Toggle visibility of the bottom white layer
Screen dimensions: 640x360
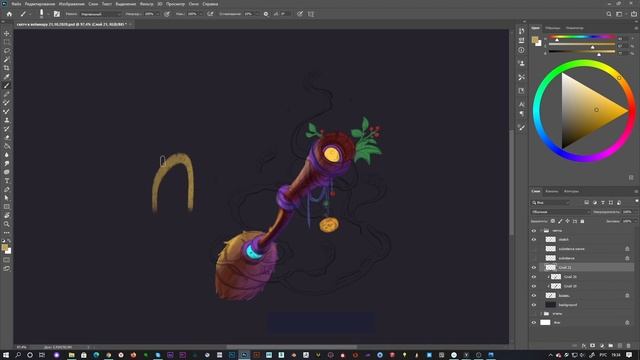click(x=533, y=322)
